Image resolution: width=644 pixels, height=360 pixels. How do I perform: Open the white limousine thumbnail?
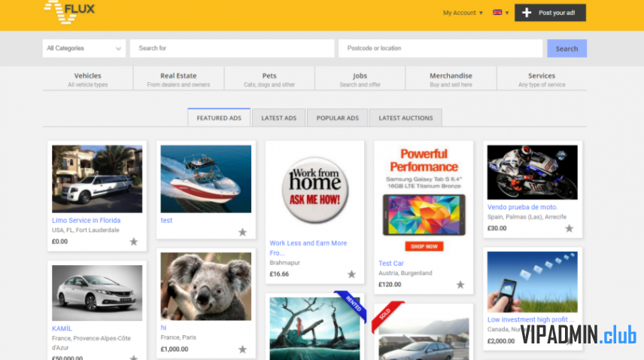coord(97,178)
